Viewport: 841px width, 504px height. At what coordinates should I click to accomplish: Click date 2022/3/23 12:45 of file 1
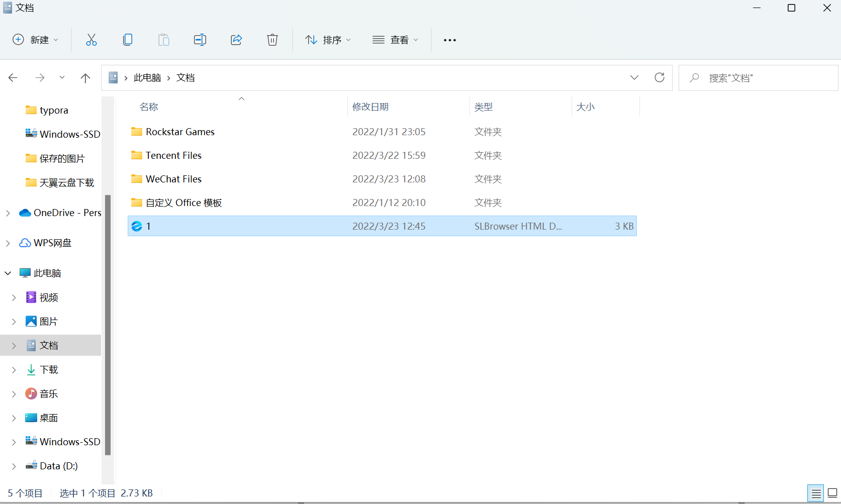389,226
